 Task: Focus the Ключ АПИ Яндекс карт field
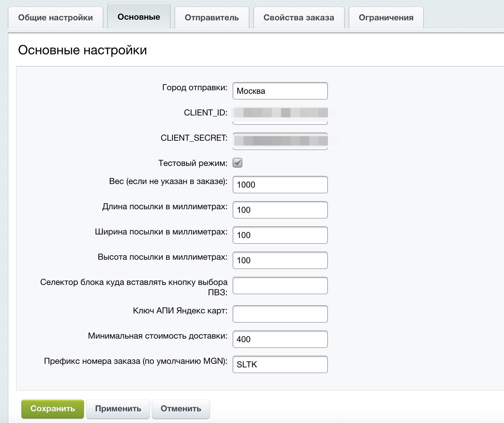coord(280,314)
